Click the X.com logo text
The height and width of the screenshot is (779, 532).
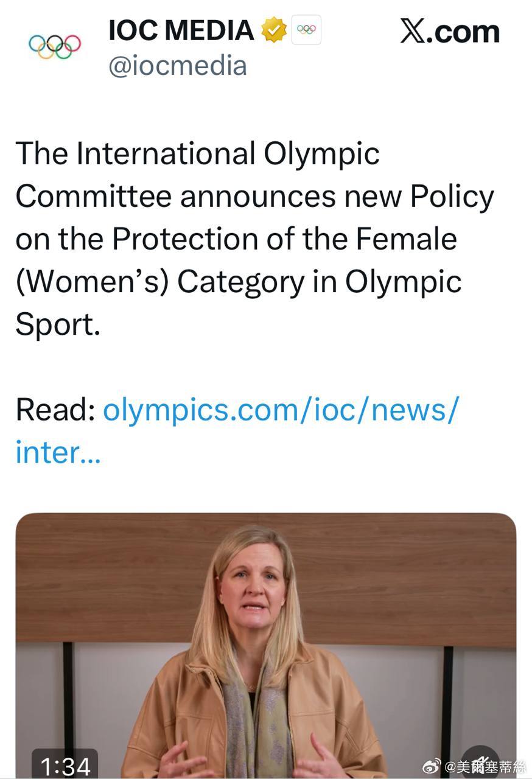pos(449,32)
